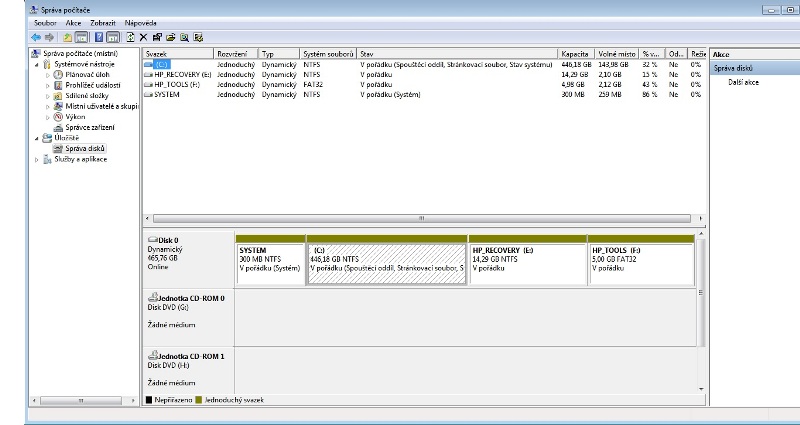The image size is (800, 425).
Task: Open the Soubor menu
Action: [45, 23]
